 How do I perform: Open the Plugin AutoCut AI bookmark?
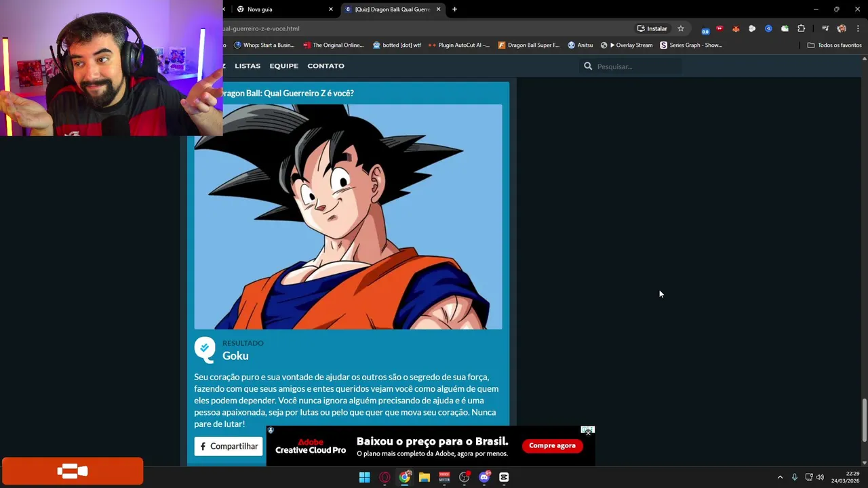tap(459, 45)
